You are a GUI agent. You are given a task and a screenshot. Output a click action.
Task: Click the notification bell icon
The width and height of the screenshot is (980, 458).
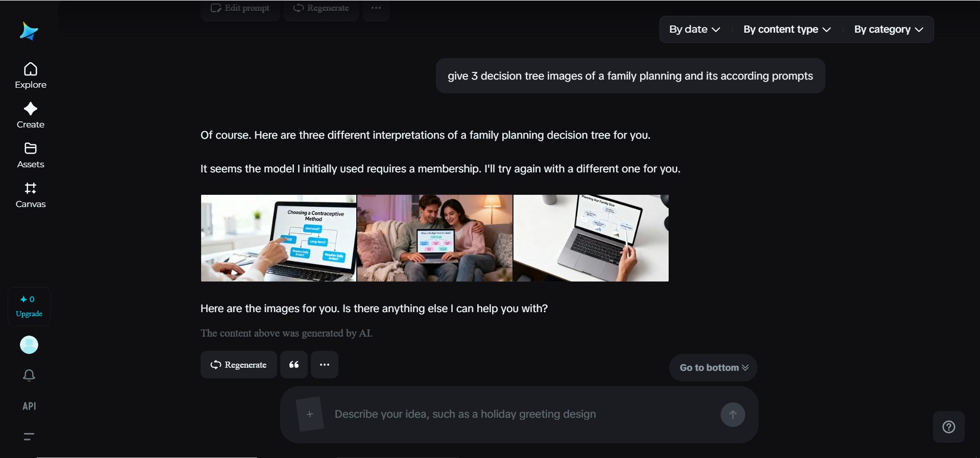29,375
